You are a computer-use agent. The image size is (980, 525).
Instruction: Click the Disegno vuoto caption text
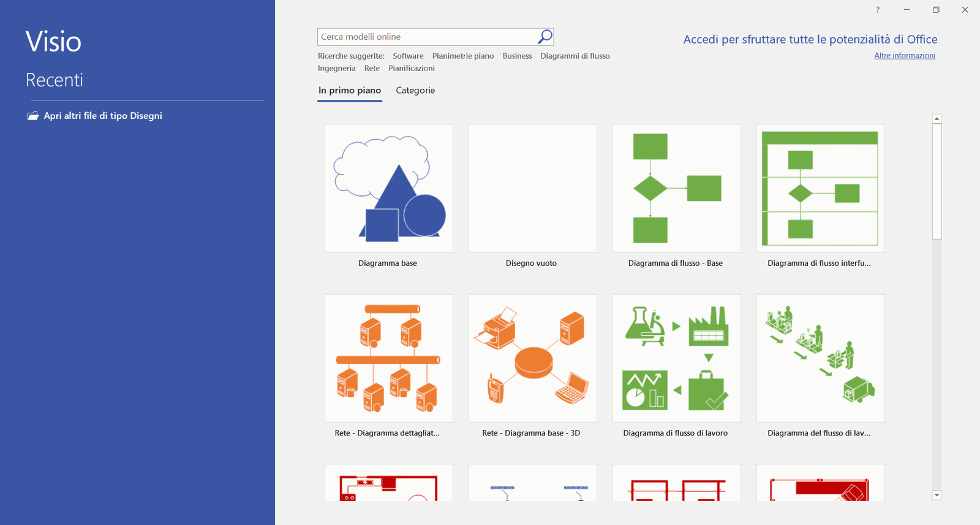click(532, 263)
